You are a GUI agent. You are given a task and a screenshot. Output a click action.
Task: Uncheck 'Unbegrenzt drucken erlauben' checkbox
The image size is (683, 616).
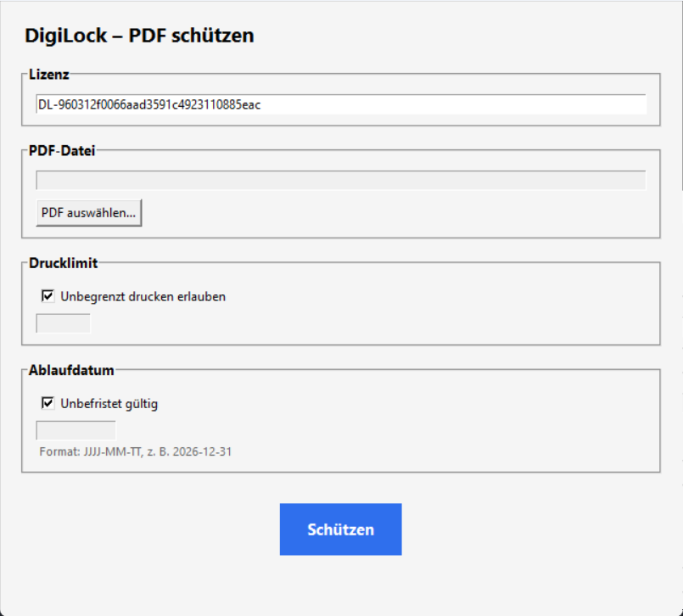click(x=48, y=296)
